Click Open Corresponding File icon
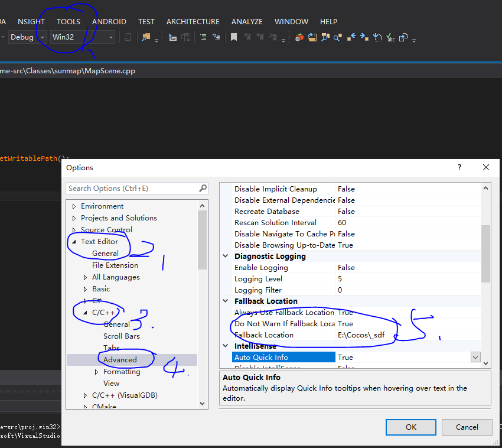502x448 pixels. pyautogui.click(x=403, y=37)
